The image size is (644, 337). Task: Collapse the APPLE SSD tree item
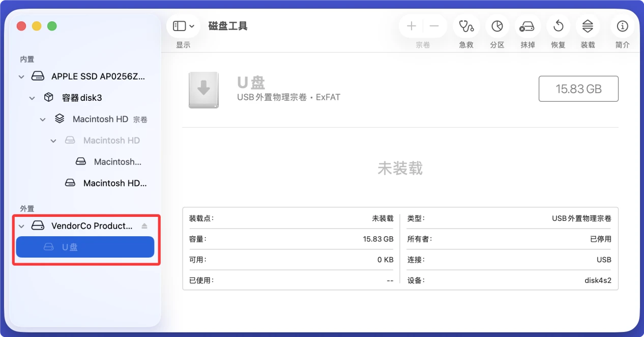[x=21, y=76]
